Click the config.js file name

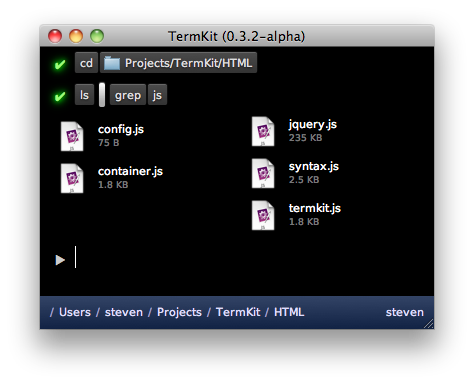121,129
